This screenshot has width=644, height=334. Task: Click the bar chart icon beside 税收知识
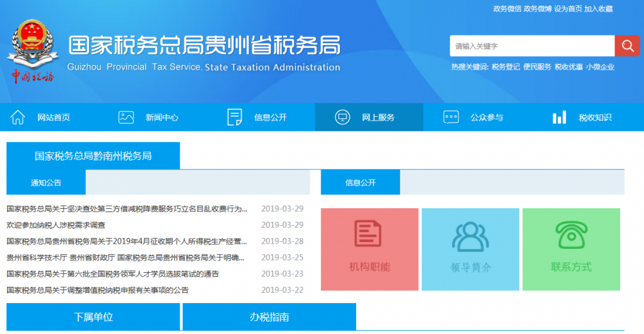pyautogui.click(x=560, y=117)
